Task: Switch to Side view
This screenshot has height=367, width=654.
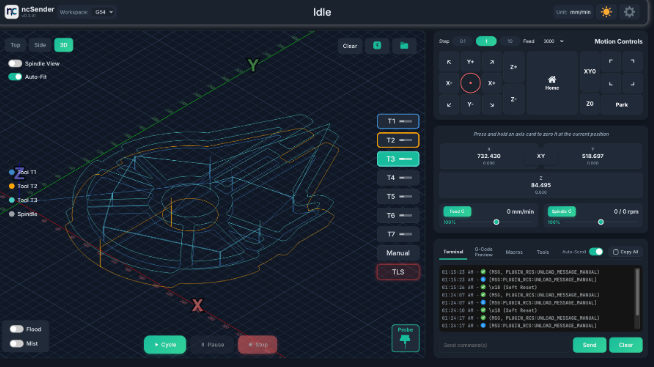Action: [40, 45]
